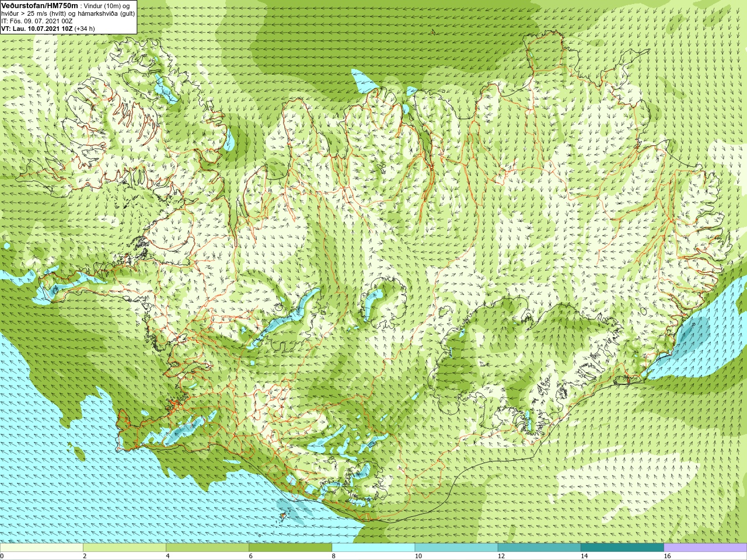Click the '6' tick label on the scale
The height and width of the screenshot is (560, 747).
[x=250, y=556]
